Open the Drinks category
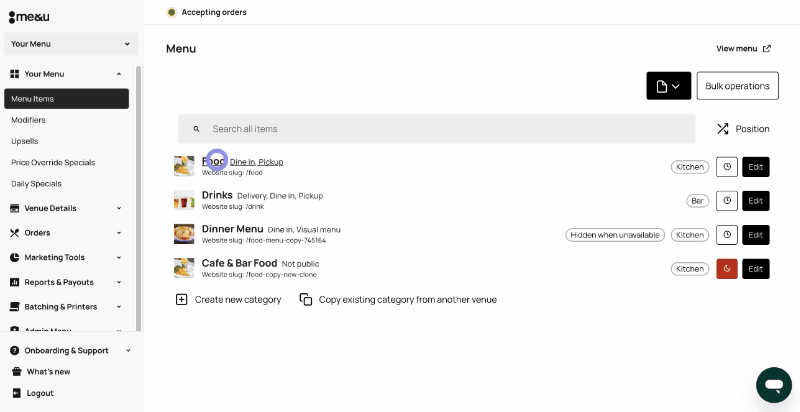Screen dimensions: 800x412 [x=217, y=195]
